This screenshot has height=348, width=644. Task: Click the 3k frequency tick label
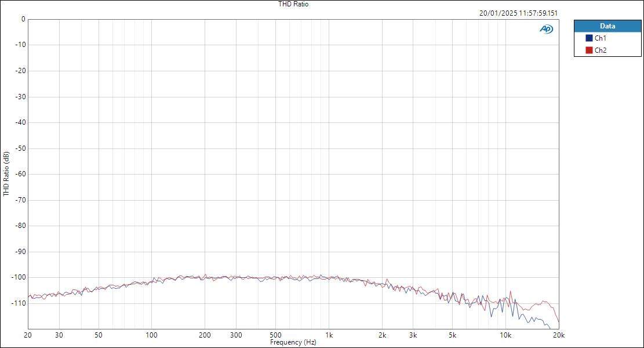click(x=413, y=335)
